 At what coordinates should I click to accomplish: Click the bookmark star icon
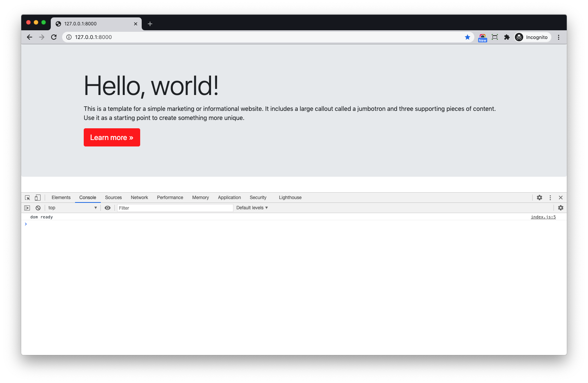tap(468, 37)
